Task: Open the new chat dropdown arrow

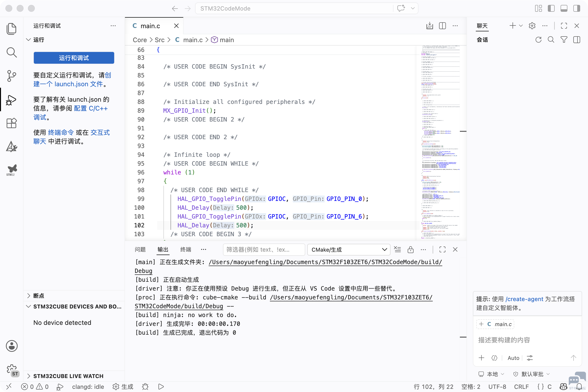Action: 521,26
